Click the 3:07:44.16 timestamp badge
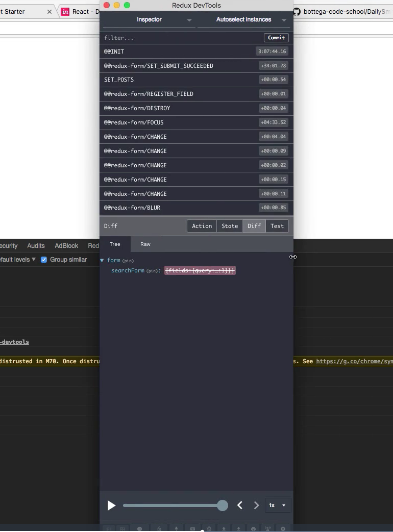393x532 pixels. [x=272, y=51]
